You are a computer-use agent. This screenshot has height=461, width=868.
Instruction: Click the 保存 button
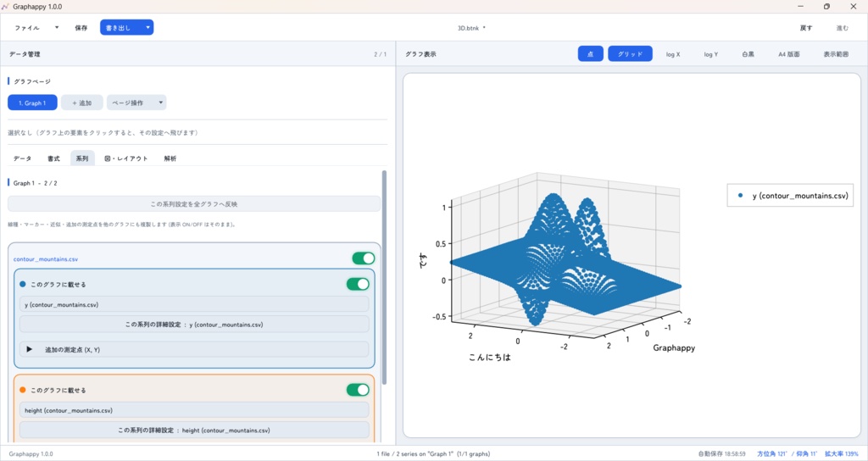tap(81, 28)
